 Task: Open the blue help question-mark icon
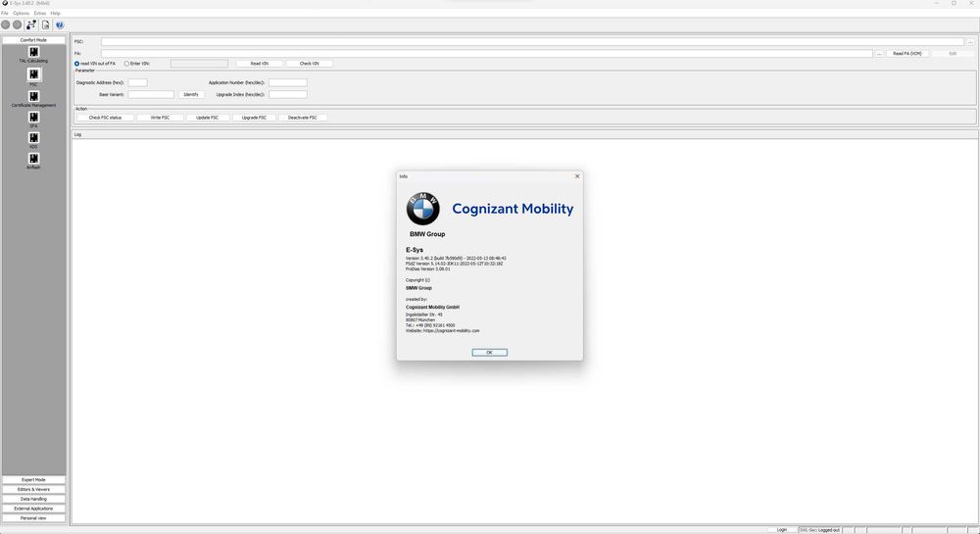tap(60, 24)
